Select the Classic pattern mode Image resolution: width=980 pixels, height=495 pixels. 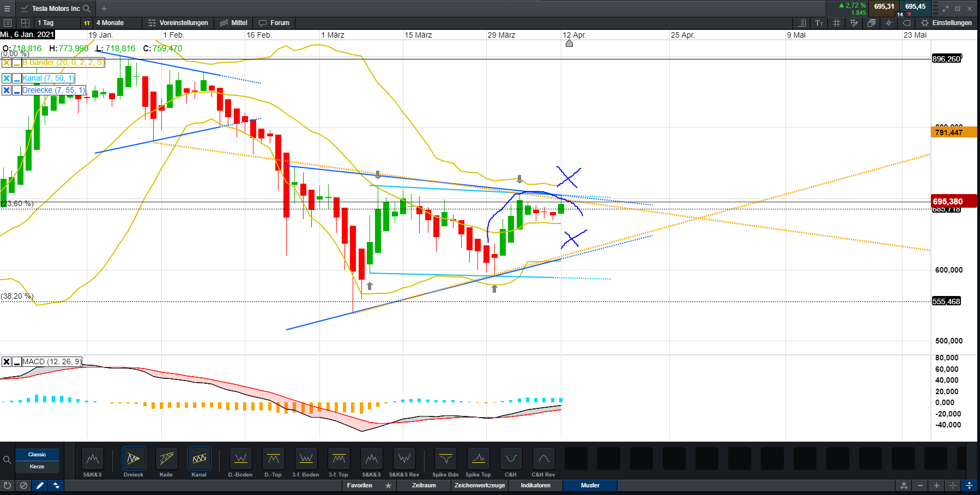37,455
